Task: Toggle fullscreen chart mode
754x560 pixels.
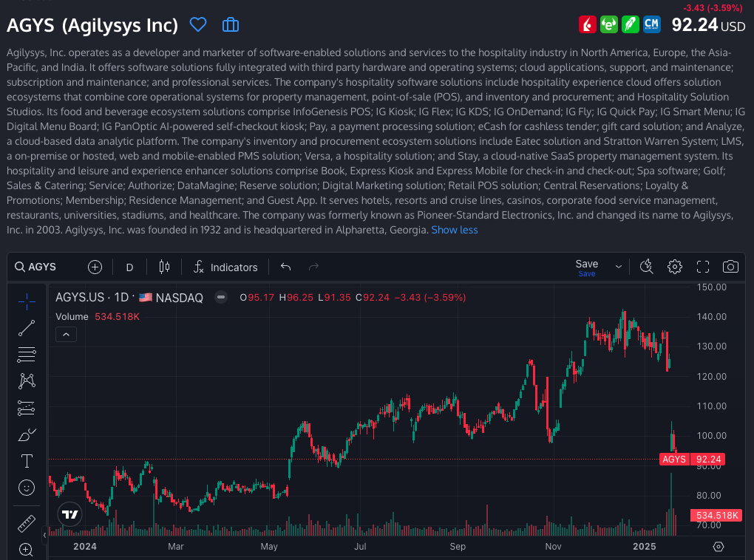Action: [x=703, y=267]
